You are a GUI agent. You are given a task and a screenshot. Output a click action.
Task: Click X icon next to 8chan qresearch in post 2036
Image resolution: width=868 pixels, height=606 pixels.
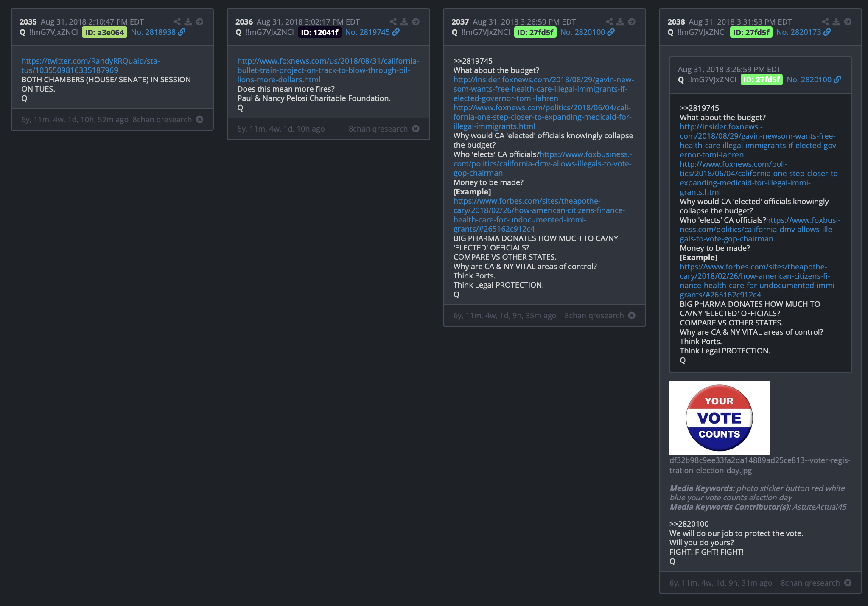[416, 129]
